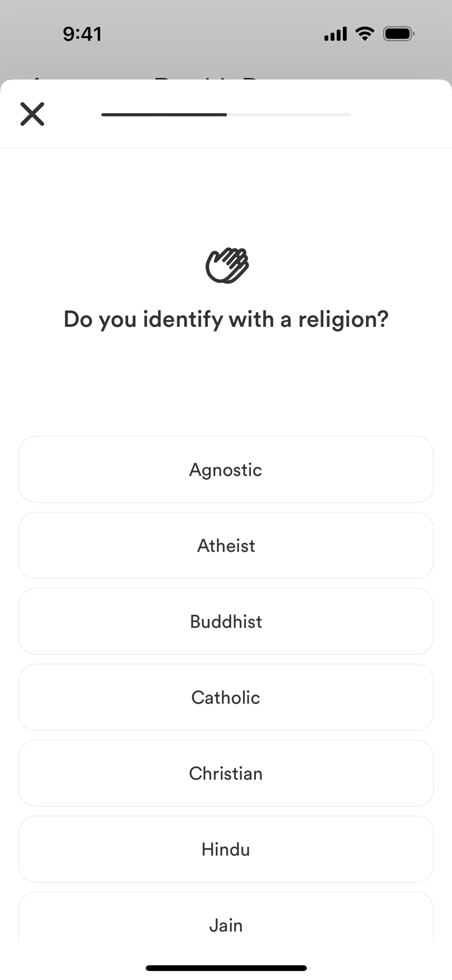Close the religion question sheet
Screen dimensions: 452x980
32,114
